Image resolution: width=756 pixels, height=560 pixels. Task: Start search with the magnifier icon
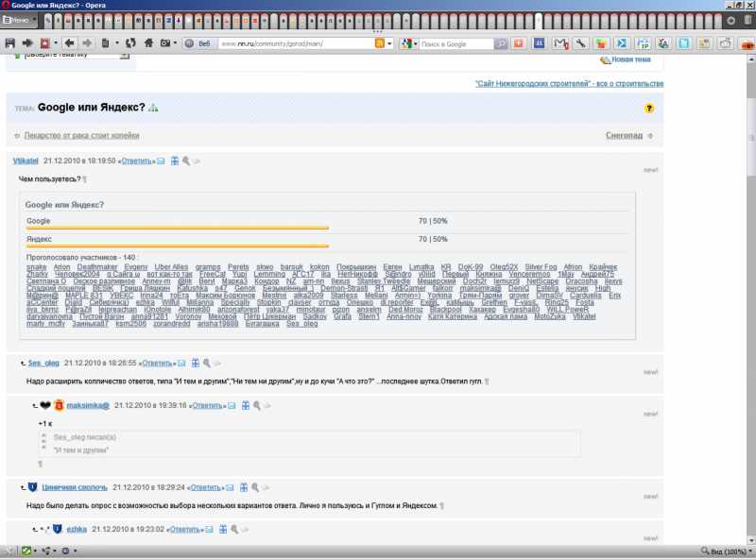pyautogui.click(x=501, y=43)
